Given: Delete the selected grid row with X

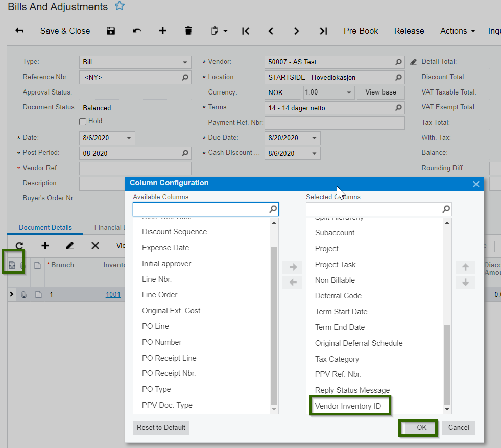Looking at the screenshot, I should (x=95, y=245).
